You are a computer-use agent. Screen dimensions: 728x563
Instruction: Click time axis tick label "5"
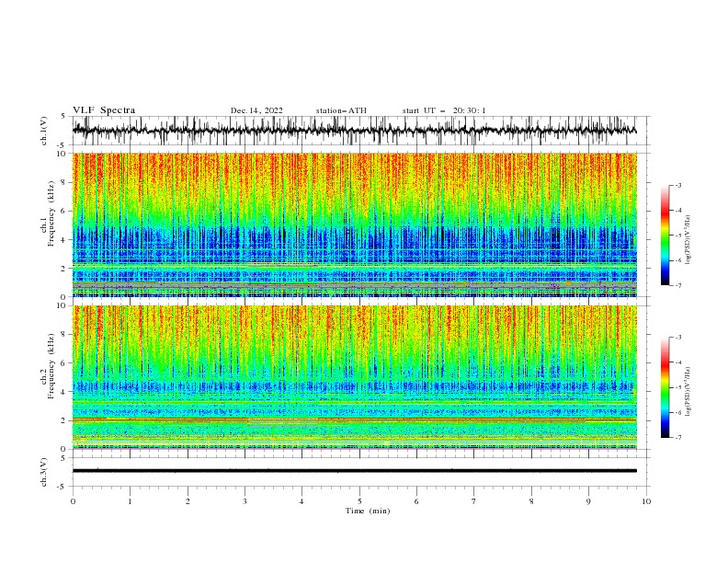click(x=359, y=501)
